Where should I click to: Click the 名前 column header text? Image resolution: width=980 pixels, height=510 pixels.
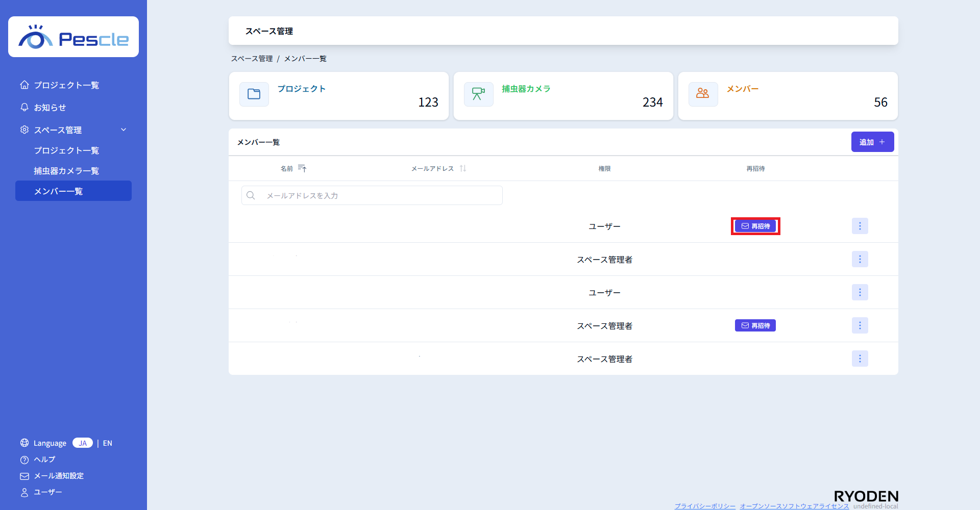tap(287, 168)
